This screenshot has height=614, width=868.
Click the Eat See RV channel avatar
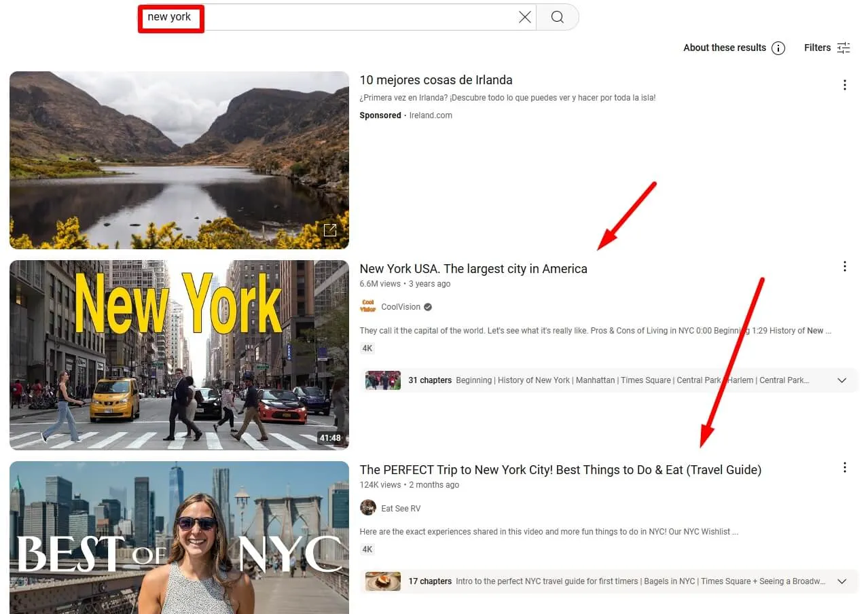click(367, 508)
